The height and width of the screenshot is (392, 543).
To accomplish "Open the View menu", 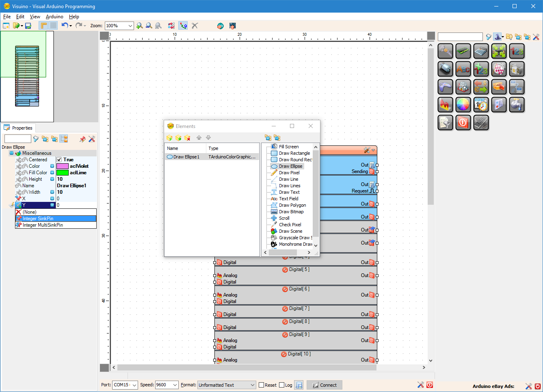I will (x=35, y=17).
